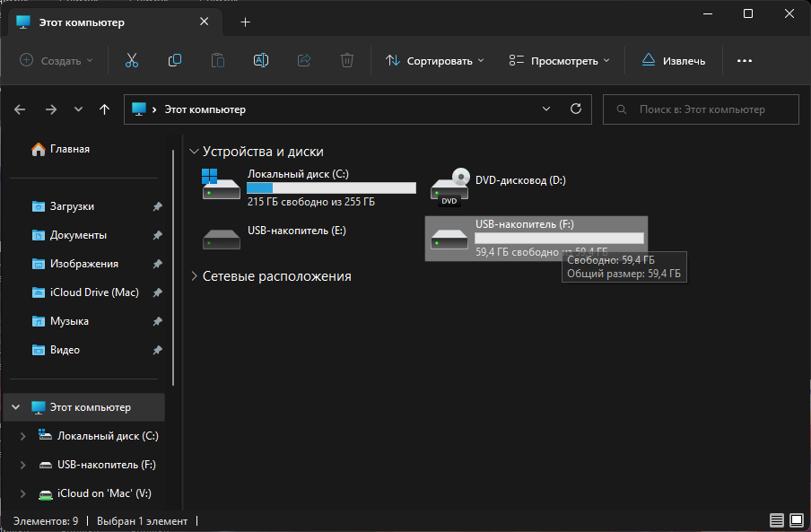Screen dimensions: 811x532
Task: Click the Rename icon in toolbar
Action: coord(261,60)
